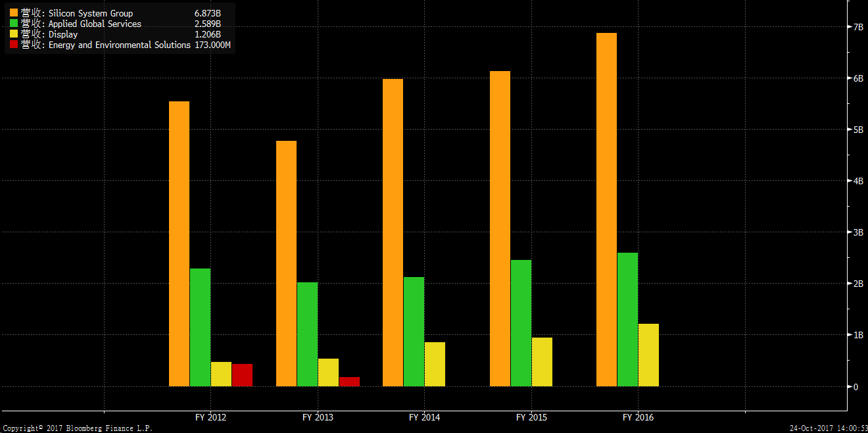868x433 pixels.
Task: Click the FY 2012 x-axis label
Action: (210, 417)
